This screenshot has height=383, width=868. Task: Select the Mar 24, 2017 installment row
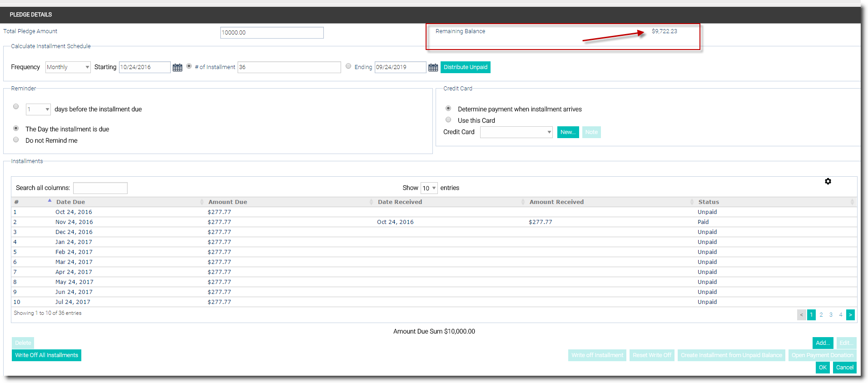pyautogui.click(x=434, y=262)
